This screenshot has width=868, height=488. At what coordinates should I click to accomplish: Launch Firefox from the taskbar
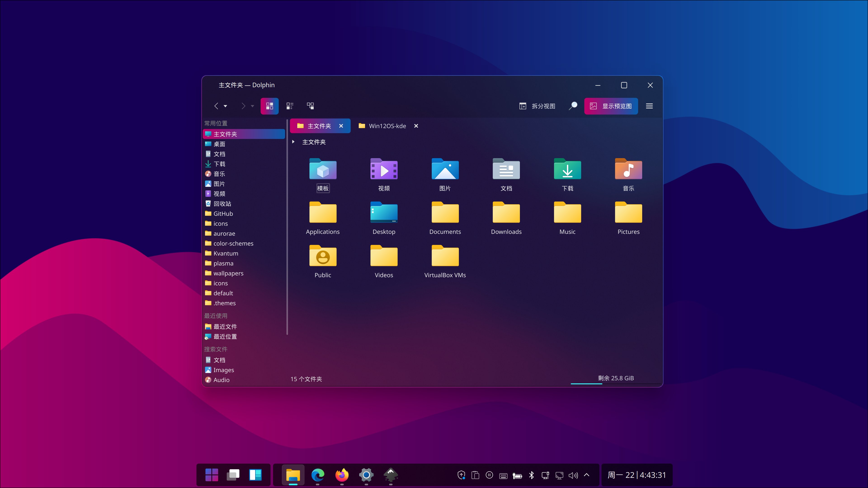342,475
